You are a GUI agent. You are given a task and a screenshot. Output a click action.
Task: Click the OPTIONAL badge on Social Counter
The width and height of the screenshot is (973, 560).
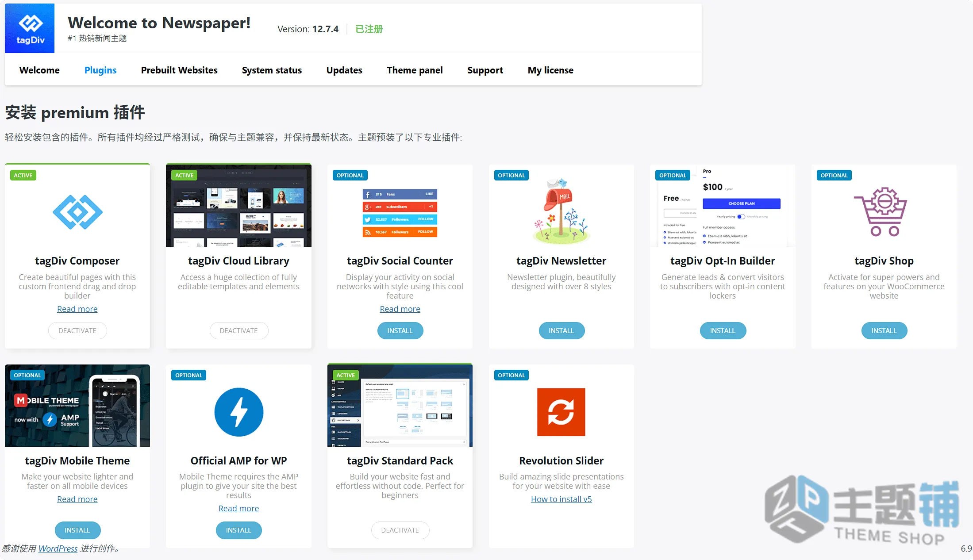[x=350, y=175]
